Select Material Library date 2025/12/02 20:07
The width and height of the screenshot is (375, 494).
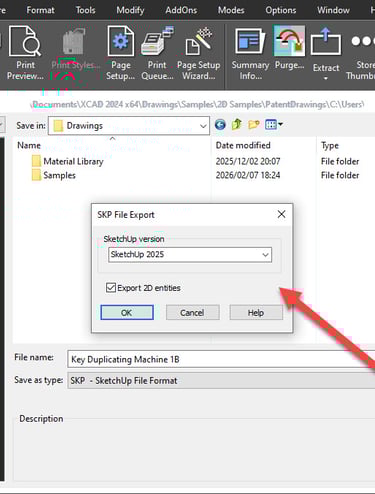tap(248, 161)
